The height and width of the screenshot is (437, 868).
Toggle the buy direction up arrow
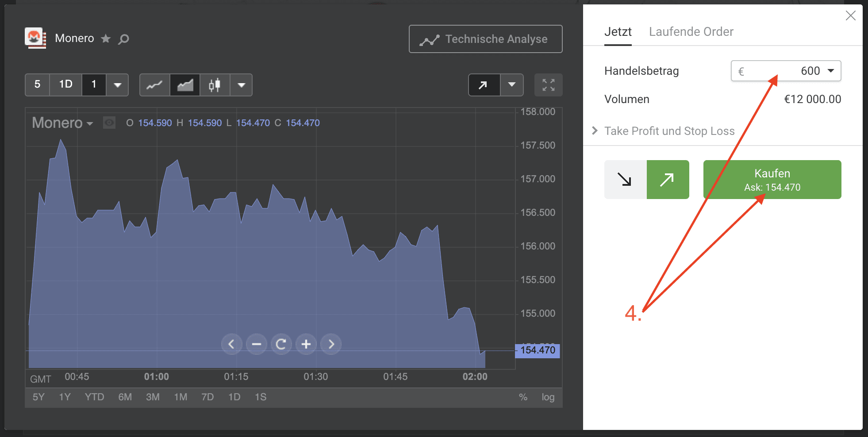pyautogui.click(x=668, y=180)
